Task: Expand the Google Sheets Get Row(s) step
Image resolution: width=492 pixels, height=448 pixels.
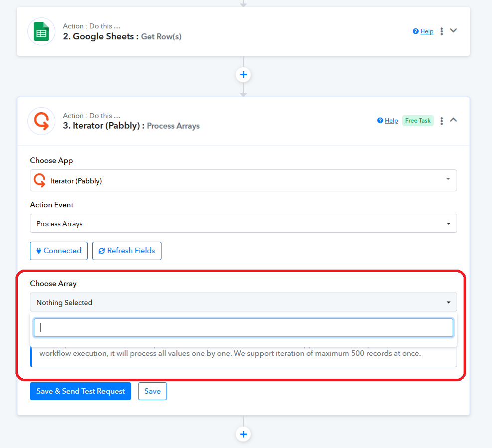Action: pyautogui.click(x=453, y=30)
